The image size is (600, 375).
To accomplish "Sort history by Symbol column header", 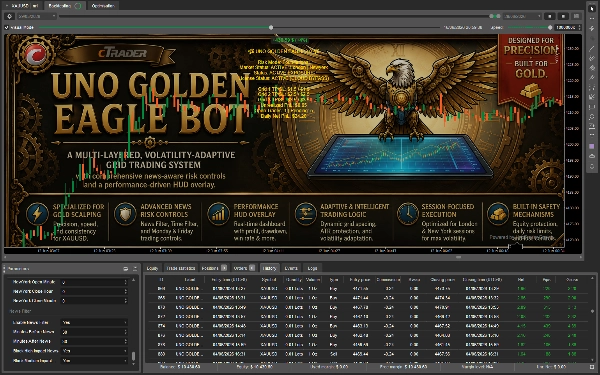I will (x=269, y=279).
